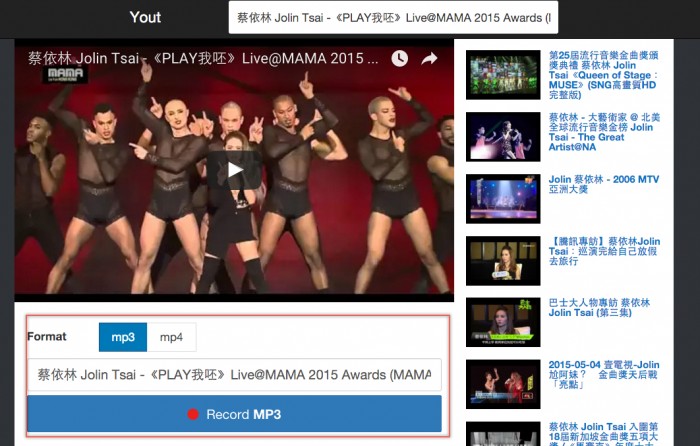The image size is (700, 446).
Task: Open the 騰訊專訪 Jolin Tsai video link
Action: pyautogui.click(x=604, y=251)
